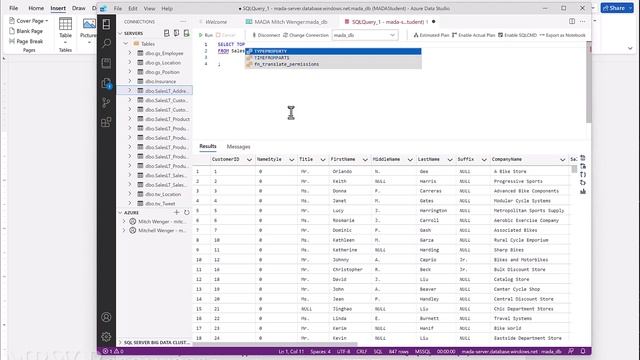This screenshot has height=360, width=640.
Task: Select the dbo.gs_Location table
Action: 163,62
